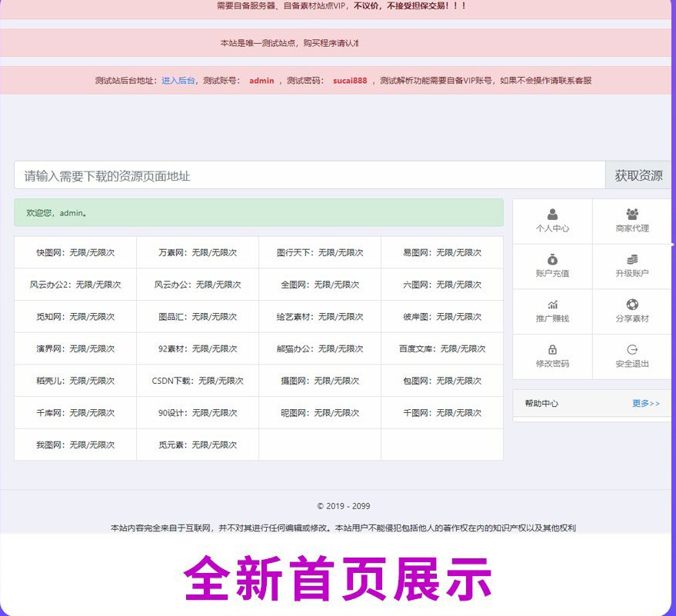Screen dimensions: 676x616
Task: Choose the 图品汇 cell
Action: [x=198, y=317]
